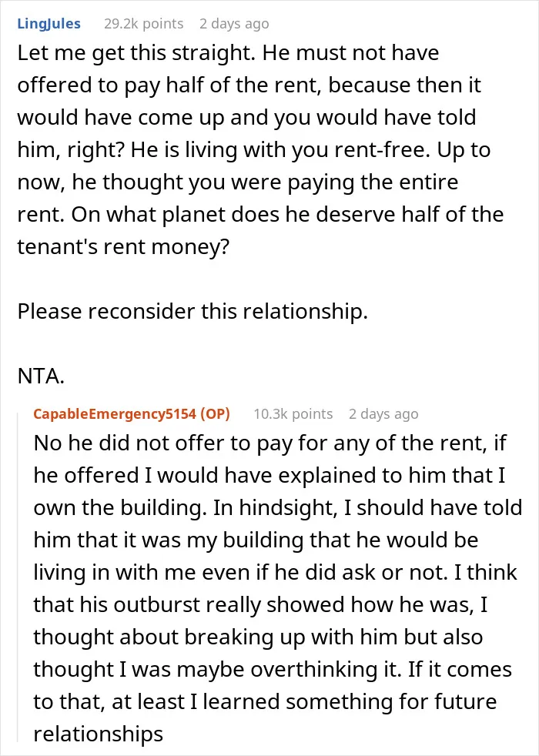Click the "own the building" phrase
Image resolution: width=539 pixels, height=756 pixels.
(x=119, y=507)
